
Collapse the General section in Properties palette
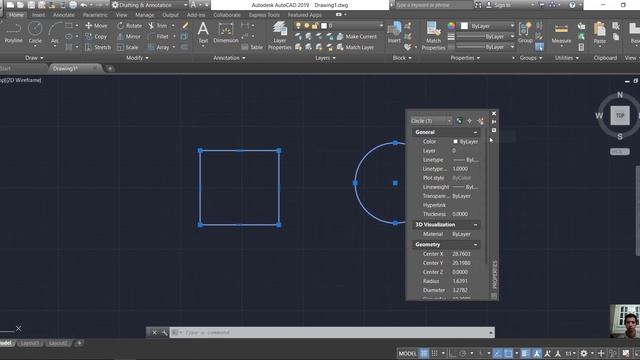[476, 132]
